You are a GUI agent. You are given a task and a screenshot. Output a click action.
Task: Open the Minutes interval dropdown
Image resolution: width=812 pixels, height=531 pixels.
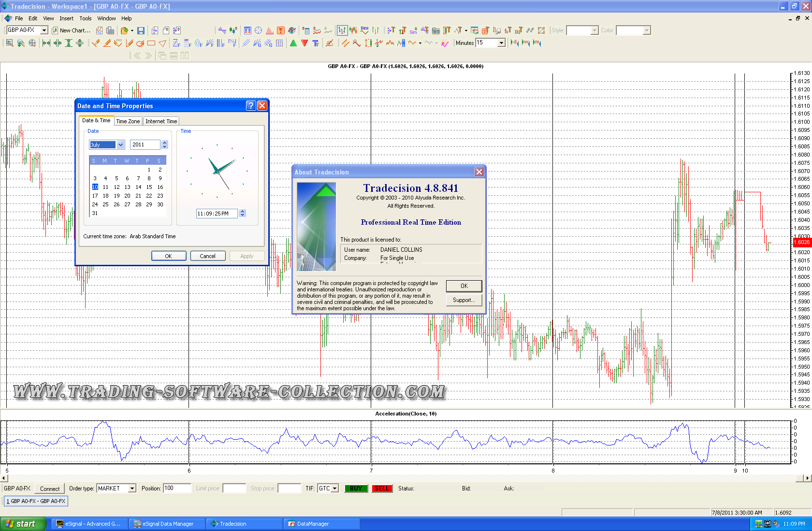click(x=501, y=43)
